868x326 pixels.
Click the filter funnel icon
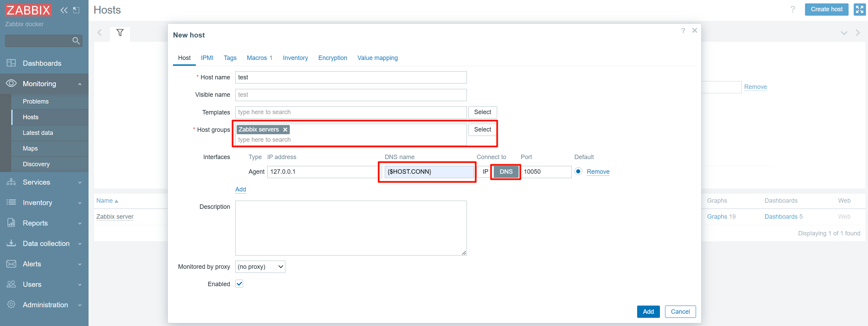pyautogui.click(x=120, y=33)
